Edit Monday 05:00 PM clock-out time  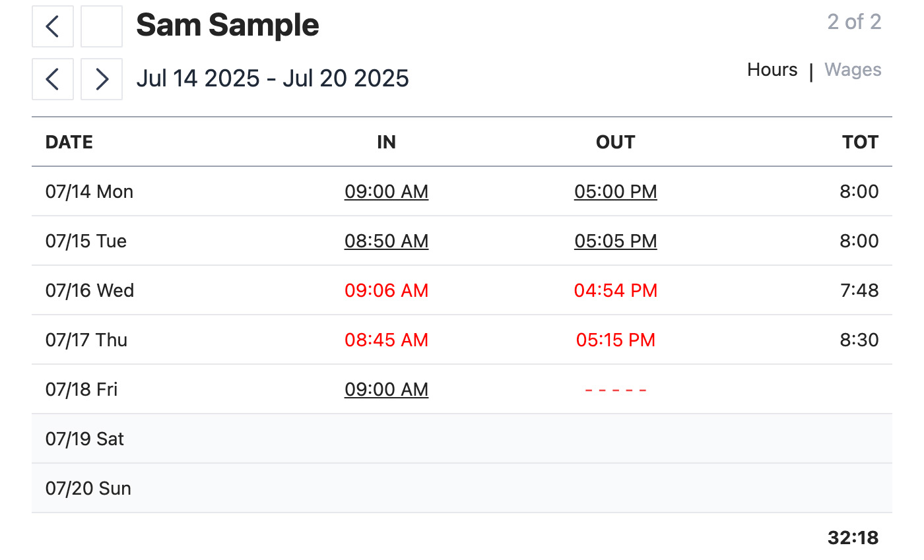tap(616, 192)
